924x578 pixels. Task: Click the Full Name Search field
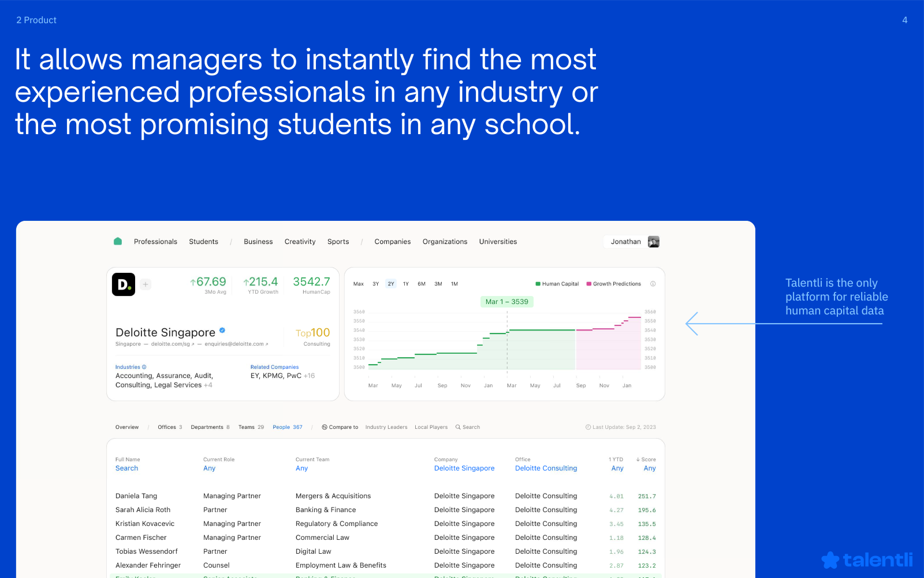click(x=127, y=468)
